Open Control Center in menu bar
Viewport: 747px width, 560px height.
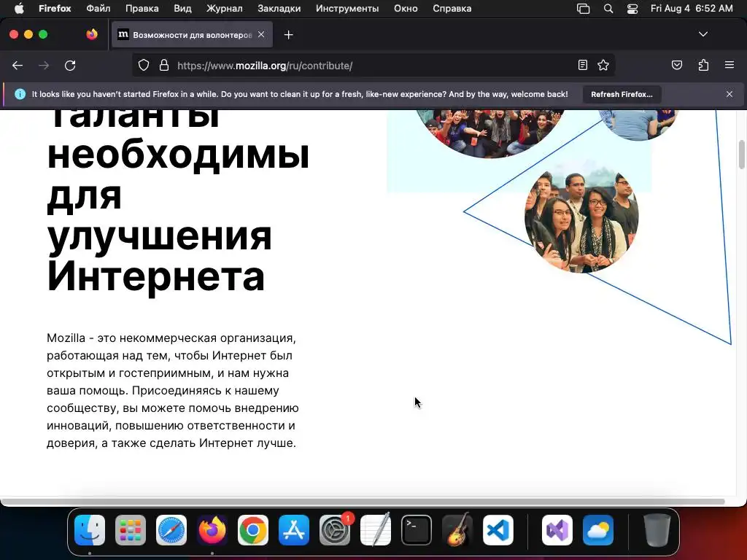tap(632, 9)
